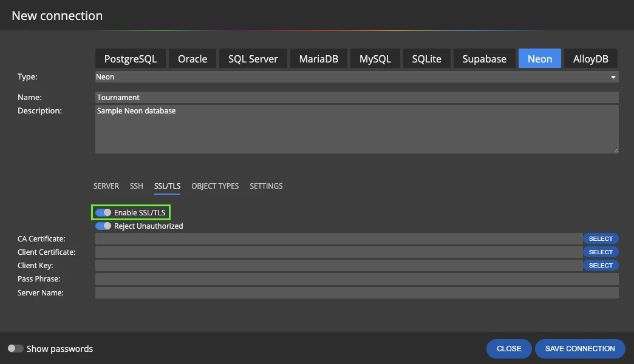Click the highlighted Neon type button
The width and height of the screenshot is (634, 364).
click(x=540, y=59)
